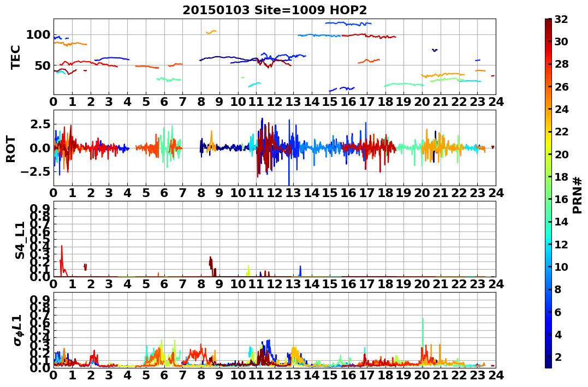Click the "2.5" tick on the ROT axis
Screen dimensions: 588x387
tap(40, 124)
